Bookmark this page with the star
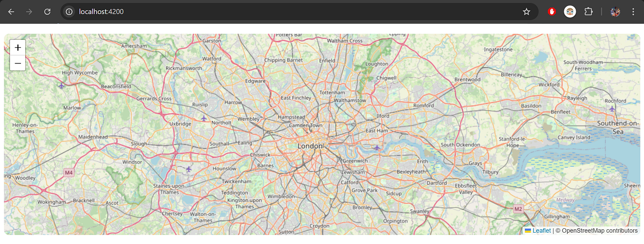Viewport: 644px width, 244px height. pos(526,11)
